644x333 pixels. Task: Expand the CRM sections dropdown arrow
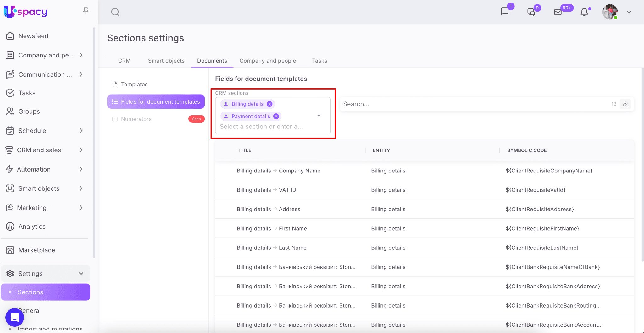point(319,116)
